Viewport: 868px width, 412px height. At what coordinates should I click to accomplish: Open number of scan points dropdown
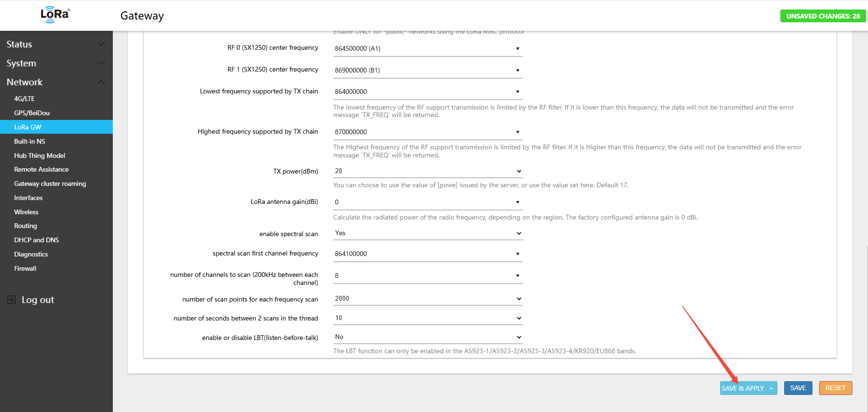[428, 299]
